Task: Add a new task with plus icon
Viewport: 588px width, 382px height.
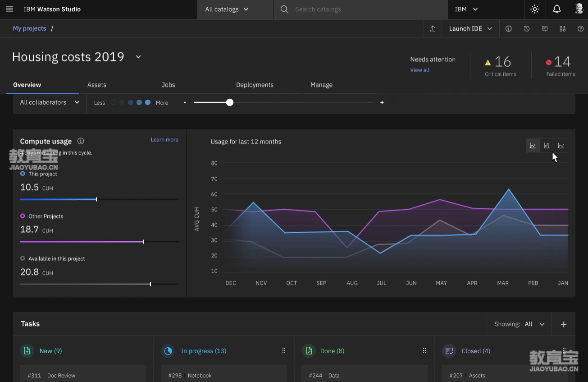Action: [x=563, y=324]
